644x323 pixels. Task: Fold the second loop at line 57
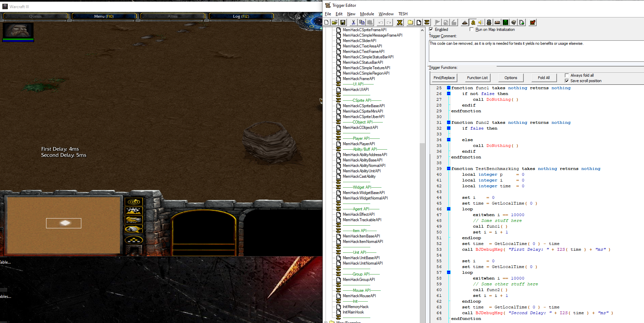click(x=449, y=272)
